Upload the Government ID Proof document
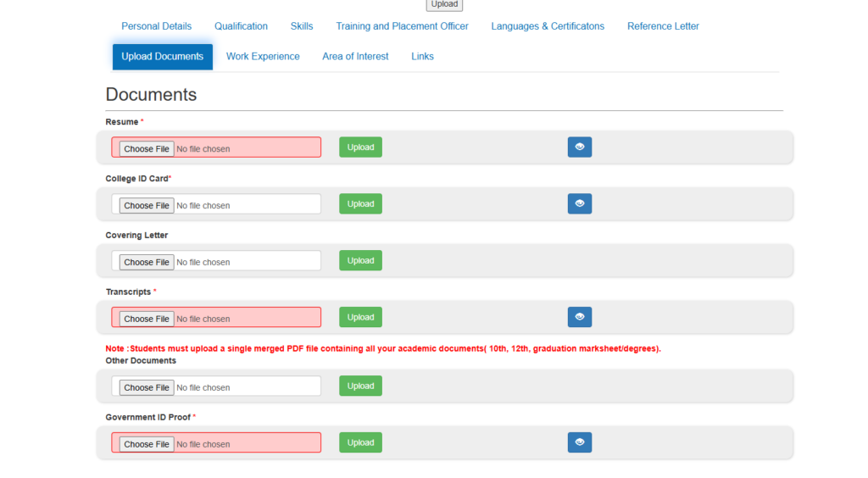 [360, 442]
